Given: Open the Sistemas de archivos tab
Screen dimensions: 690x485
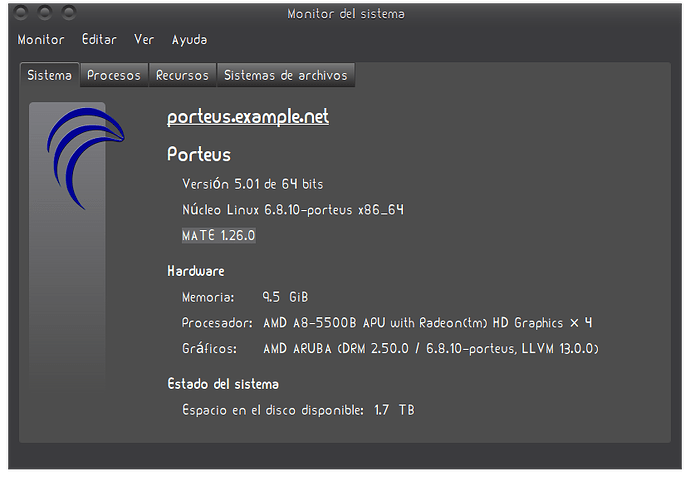Looking at the screenshot, I should [x=286, y=75].
